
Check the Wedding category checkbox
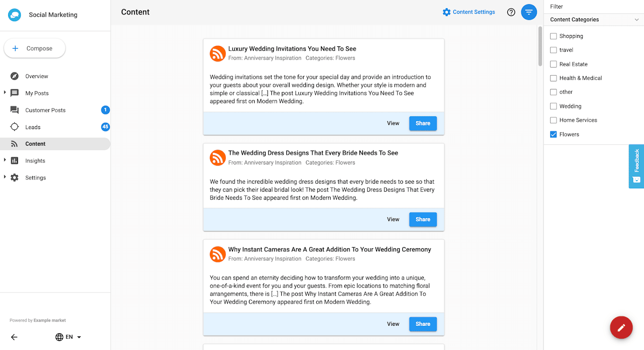(x=553, y=106)
